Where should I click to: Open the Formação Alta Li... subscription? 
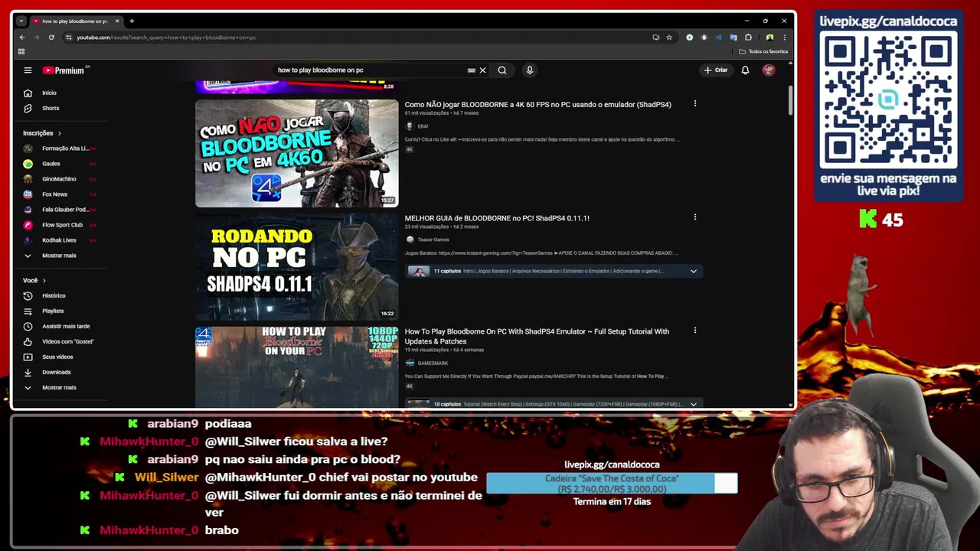(65, 148)
